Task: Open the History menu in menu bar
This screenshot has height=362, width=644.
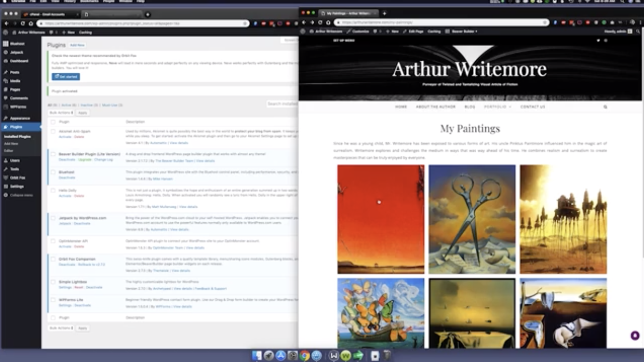Action: pos(70,1)
